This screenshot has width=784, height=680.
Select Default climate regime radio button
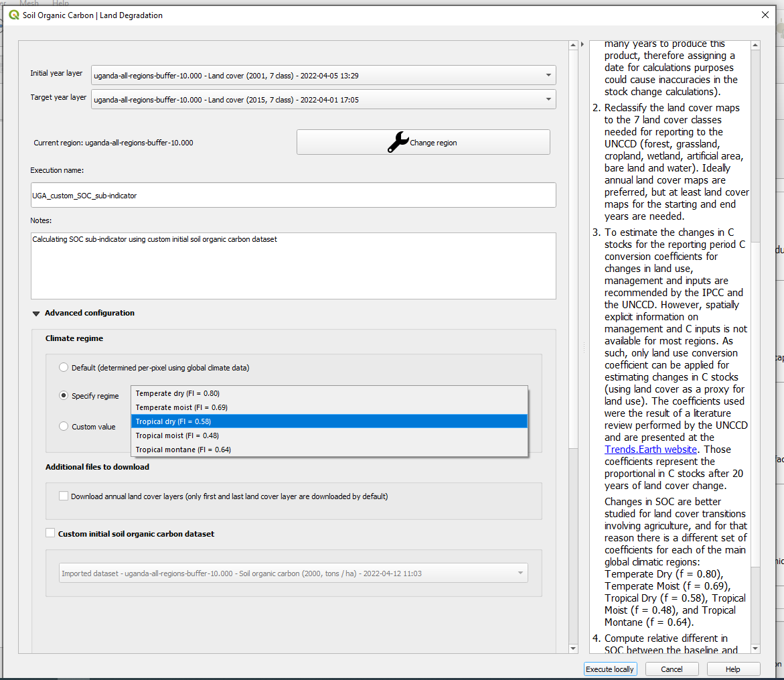tap(64, 367)
